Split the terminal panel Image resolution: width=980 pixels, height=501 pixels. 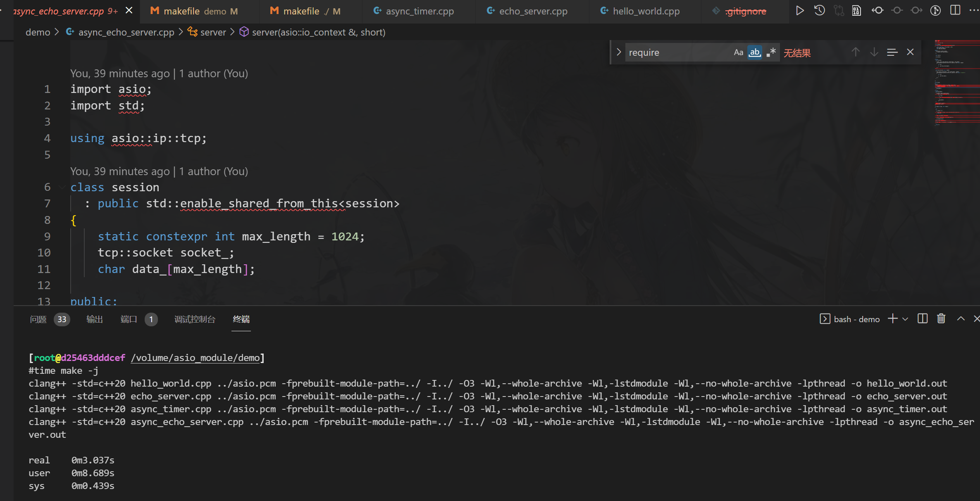(923, 319)
